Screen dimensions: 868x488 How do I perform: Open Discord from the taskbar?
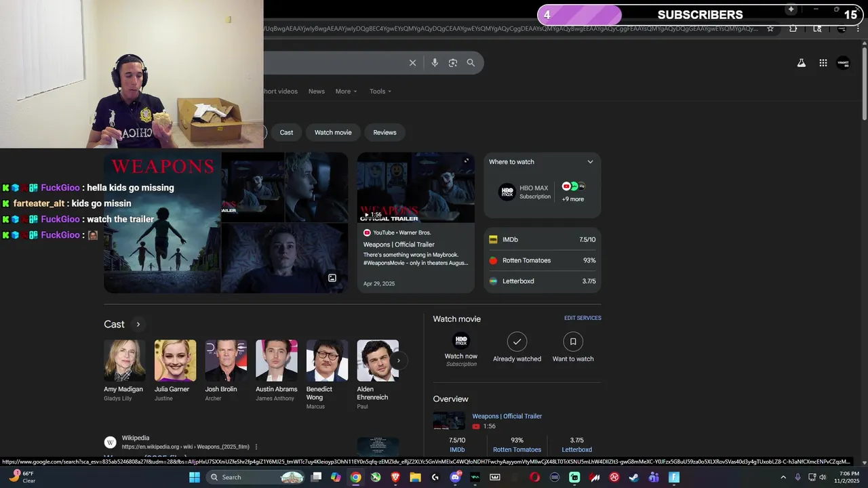click(x=455, y=477)
